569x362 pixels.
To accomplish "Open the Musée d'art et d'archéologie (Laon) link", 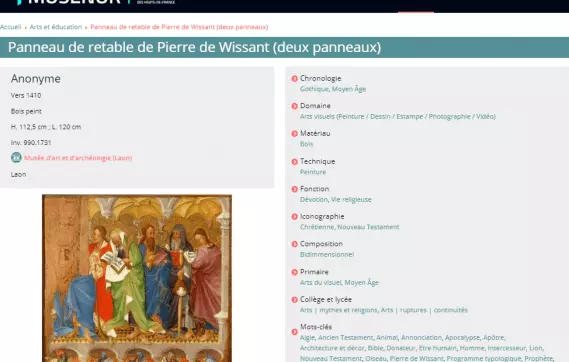I will [78, 158].
